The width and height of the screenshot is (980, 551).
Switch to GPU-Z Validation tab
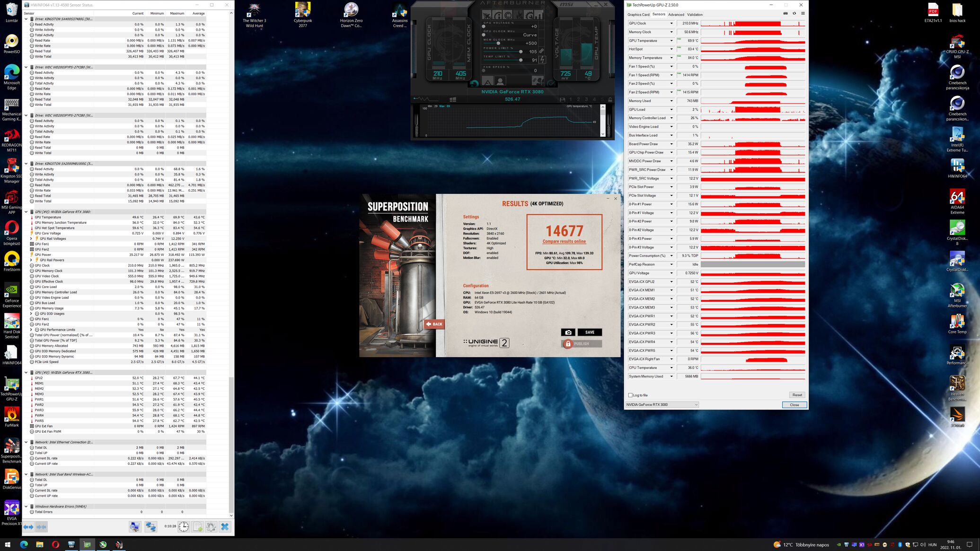pos(695,14)
